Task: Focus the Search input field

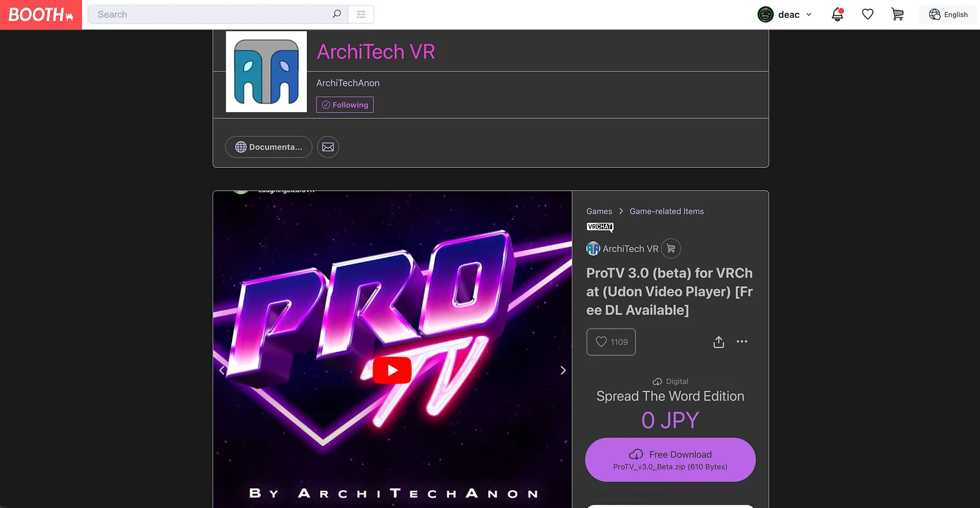Action: [x=217, y=14]
